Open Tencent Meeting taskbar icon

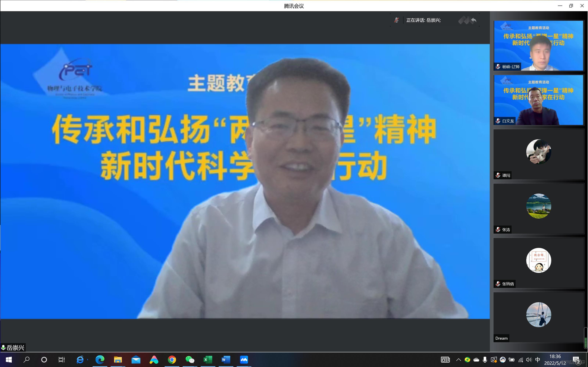244,359
